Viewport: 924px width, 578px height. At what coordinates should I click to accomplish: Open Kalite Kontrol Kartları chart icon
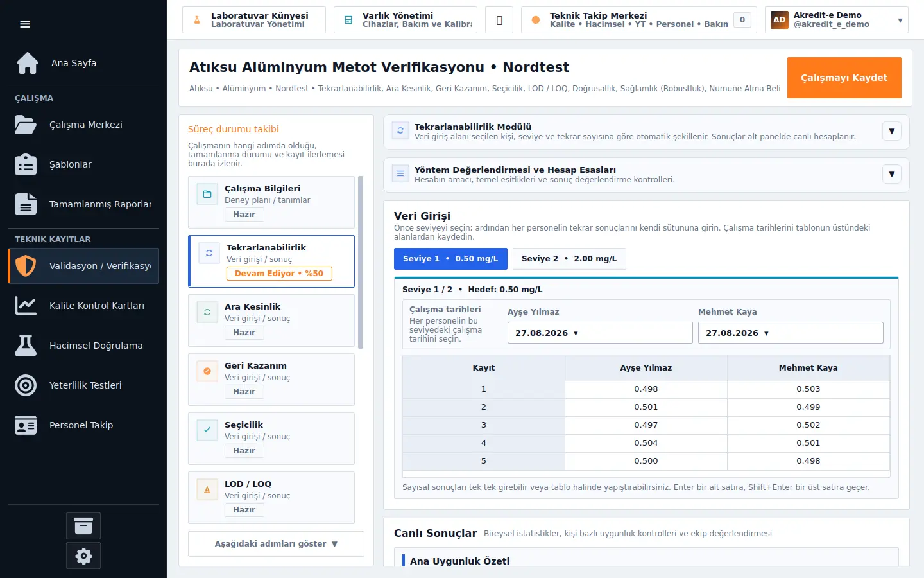(x=26, y=306)
